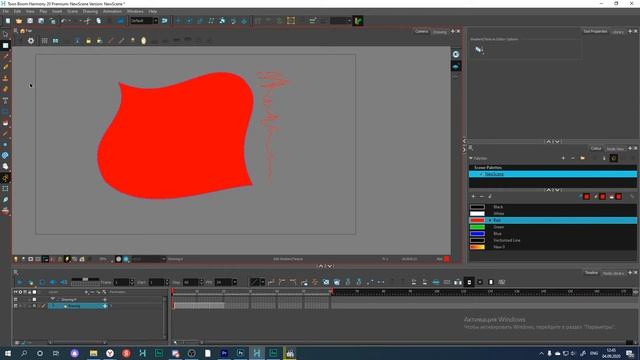Click the green render icon in top toolbar
This screenshot has width=640, height=360.
pyautogui.click(x=358, y=21)
